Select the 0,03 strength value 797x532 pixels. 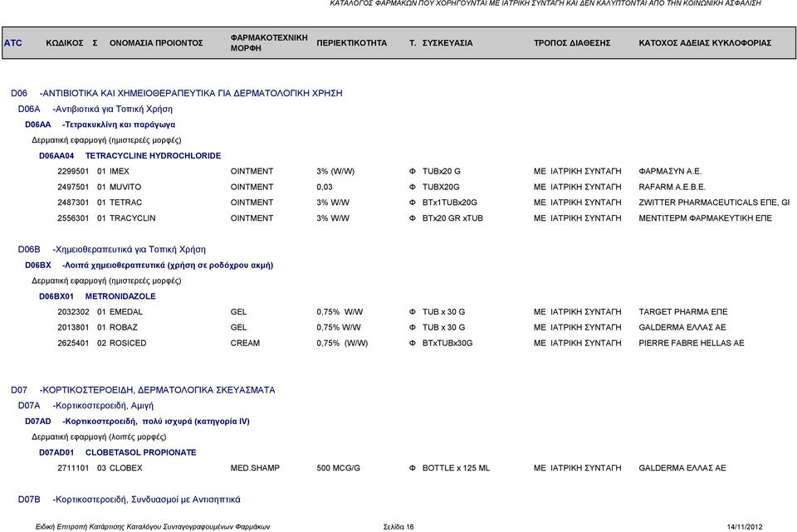tap(325, 187)
